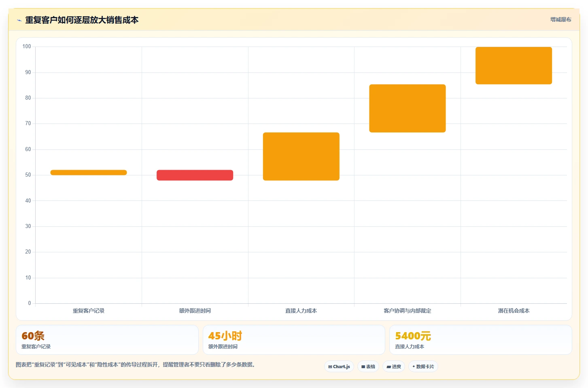588x388 pixels.
Task: Click the y-axis value 100
Action: (27, 47)
